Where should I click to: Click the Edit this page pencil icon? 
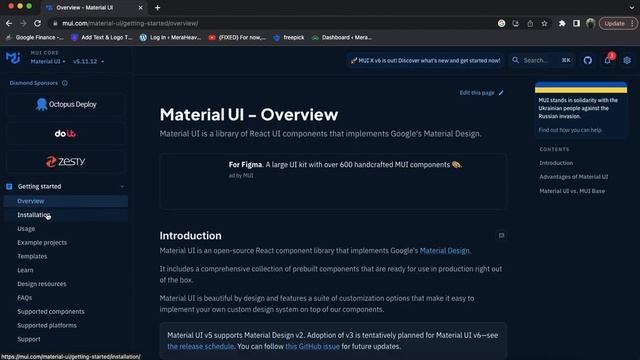point(501,93)
